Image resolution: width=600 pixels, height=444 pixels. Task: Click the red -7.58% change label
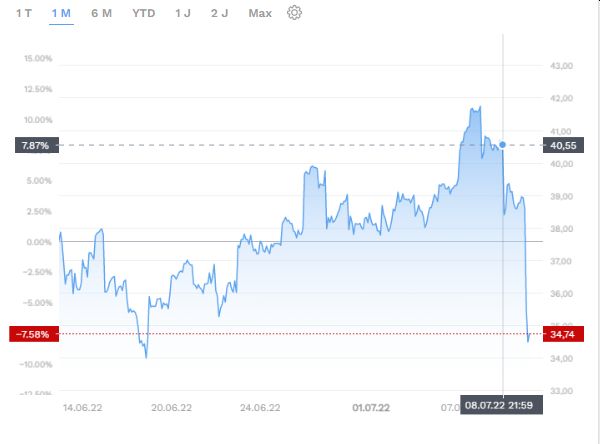(x=30, y=333)
